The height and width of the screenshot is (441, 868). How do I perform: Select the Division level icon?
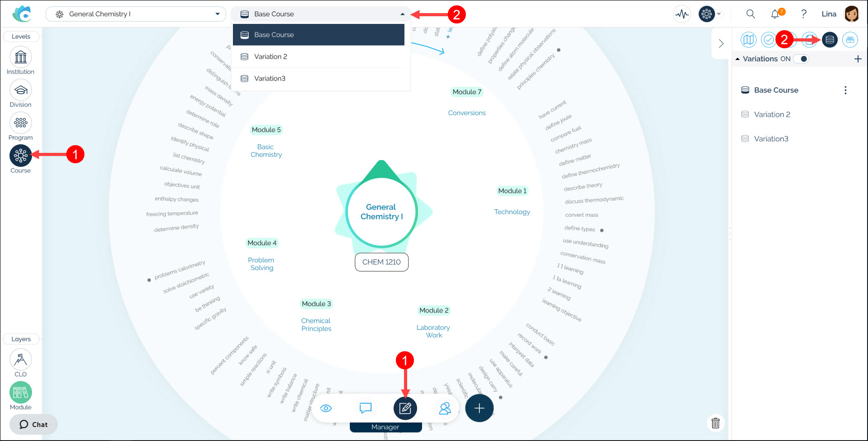pyautogui.click(x=21, y=90)
